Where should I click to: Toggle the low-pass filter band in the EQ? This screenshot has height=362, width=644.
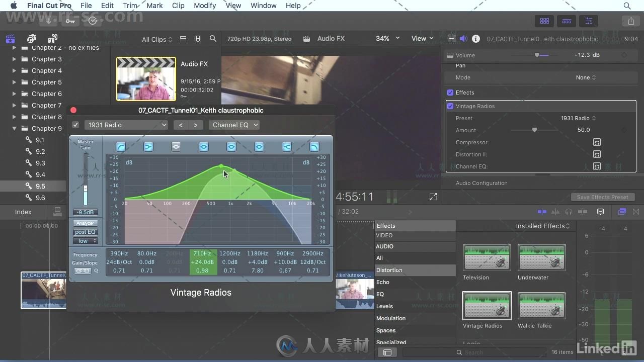tap(314, 147)
